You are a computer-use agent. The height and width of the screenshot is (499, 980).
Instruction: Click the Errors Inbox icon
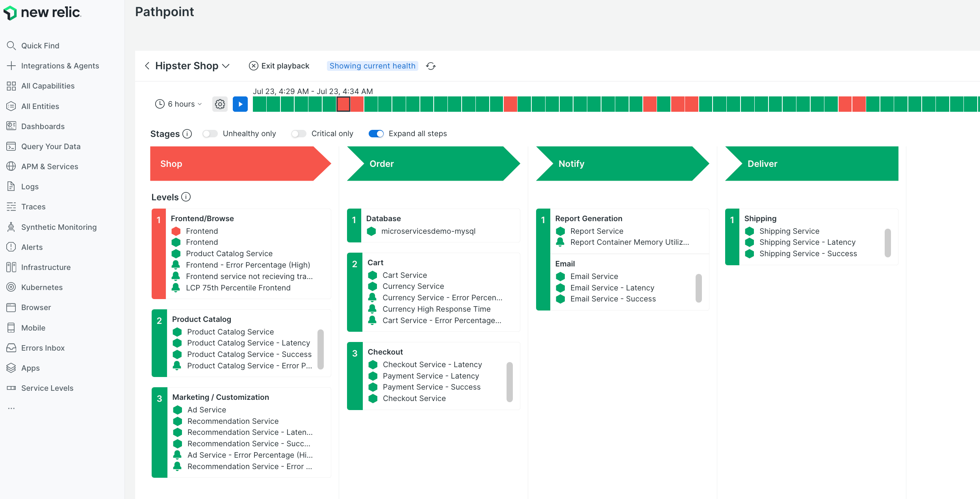[11, 348]
